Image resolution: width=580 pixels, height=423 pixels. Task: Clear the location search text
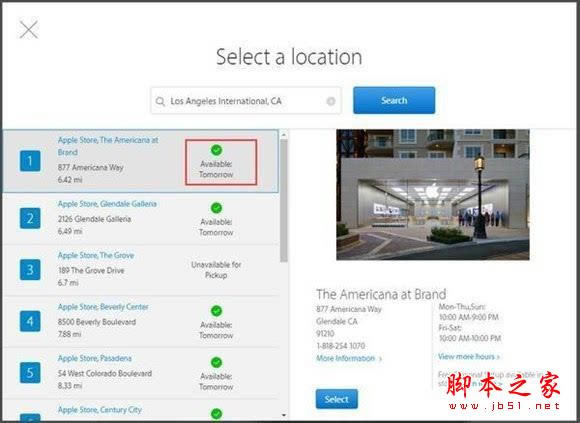tap(331, 101)
